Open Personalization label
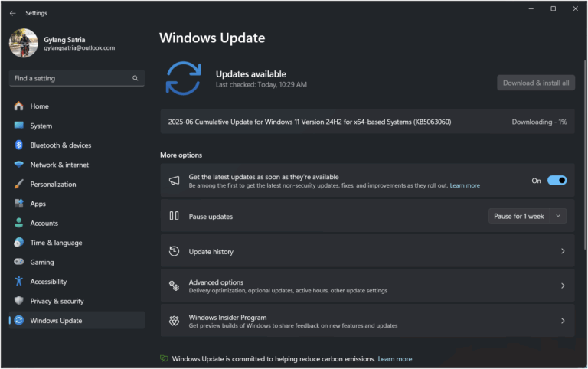The width and height of the screenshot is (588, 369). point(53,184)
